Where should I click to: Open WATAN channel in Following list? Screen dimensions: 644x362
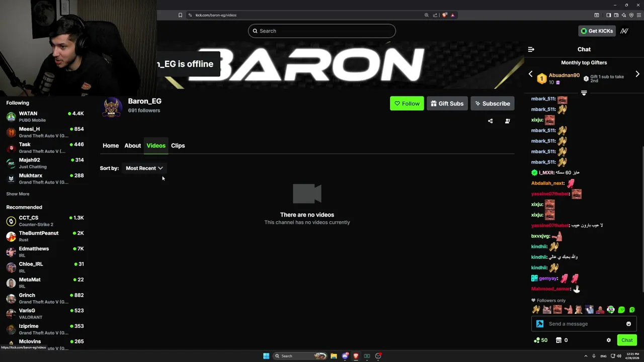click(x=45, y=117)
